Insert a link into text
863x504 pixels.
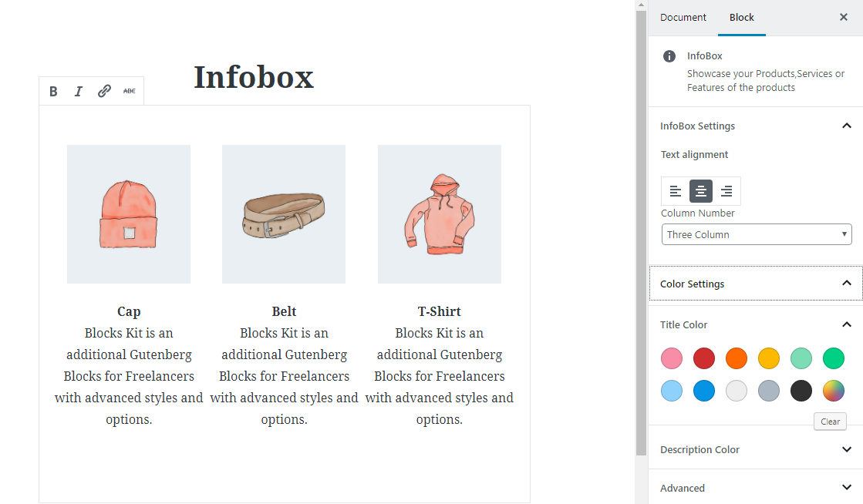[x=104, y=92]
